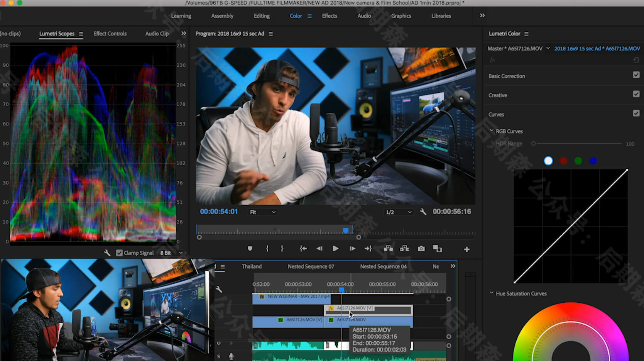Click the hue saturation color wheel

[x=571, y=332]
